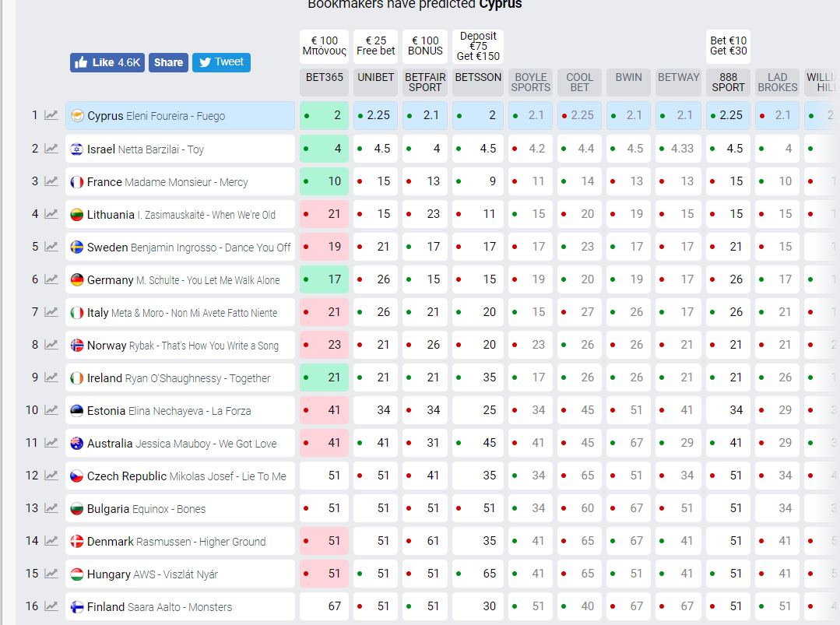840x625 pixels.
Task: Open France Madame Monsieur - Mercy entry
Action: pos(180,182)
